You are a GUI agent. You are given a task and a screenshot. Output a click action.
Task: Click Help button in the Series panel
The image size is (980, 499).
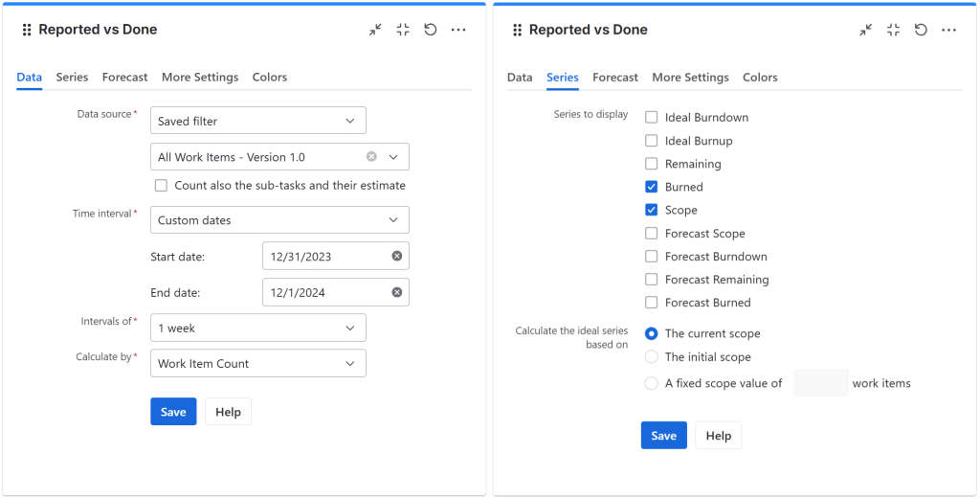(x=718, y=436)
